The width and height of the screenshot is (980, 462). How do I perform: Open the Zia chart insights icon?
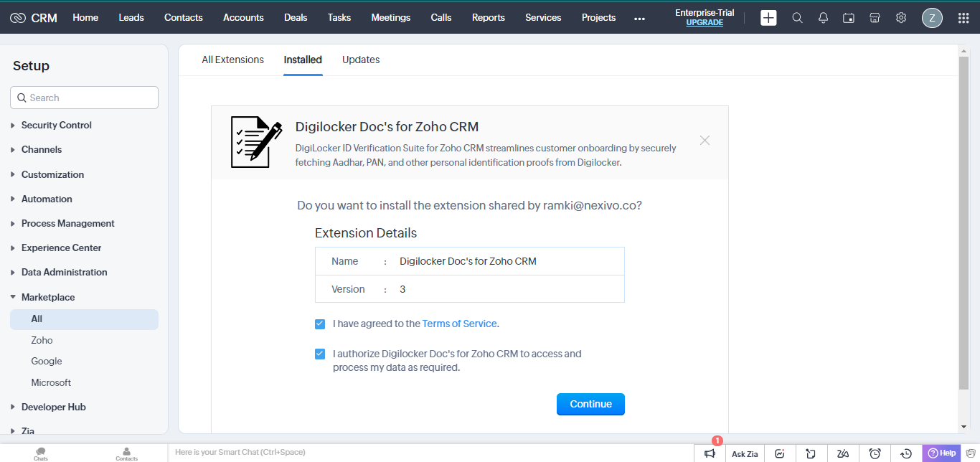point(780,453)
